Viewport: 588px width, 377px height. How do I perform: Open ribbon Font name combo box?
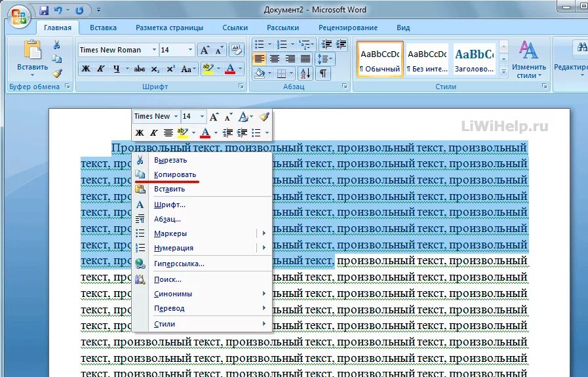point(118,50)
